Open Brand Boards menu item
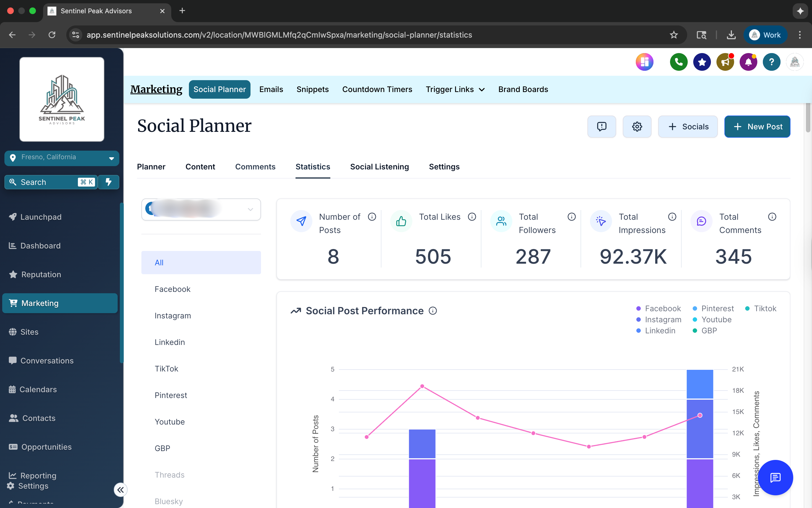 click(x=523, y=89)
